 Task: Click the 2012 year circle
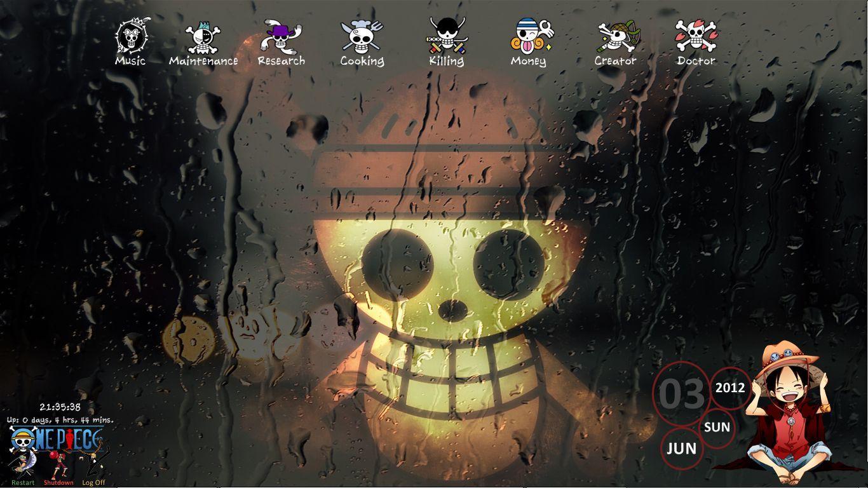(731, 387)
